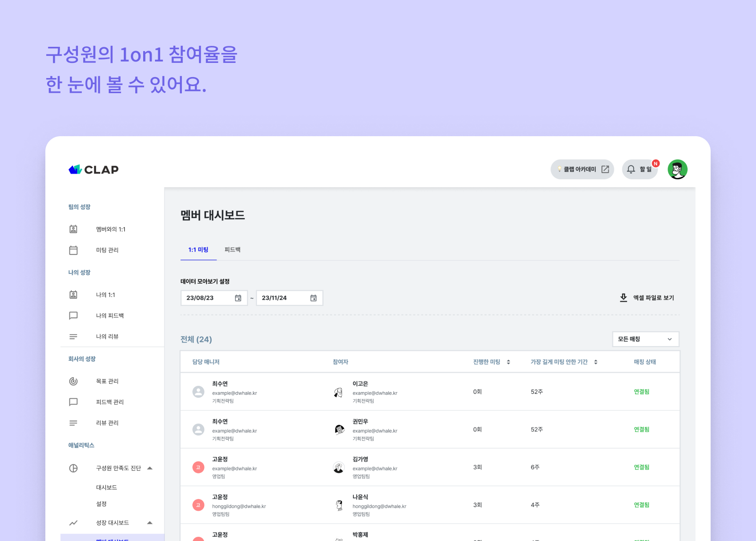This screenshot has width=756, height=541.
Task: Open notifications via the bell icon
Action: click(632, 169)
